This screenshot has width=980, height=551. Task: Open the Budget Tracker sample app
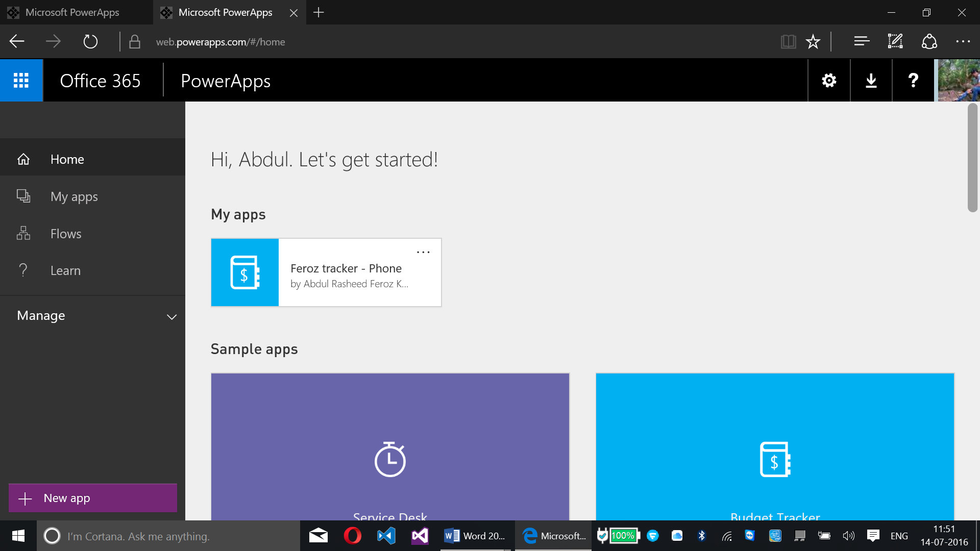pos(775,447)
